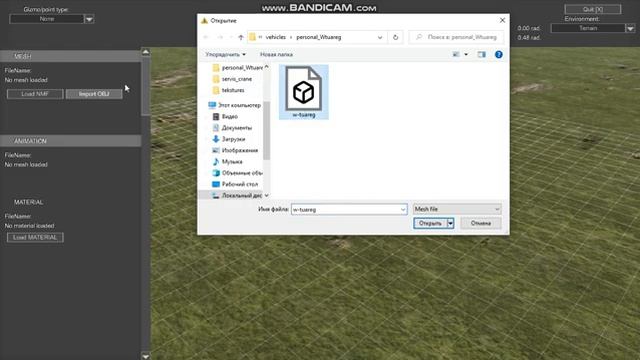Collapse the MESH section header
This screenshot has width=640, height=360.
[71, 56]
